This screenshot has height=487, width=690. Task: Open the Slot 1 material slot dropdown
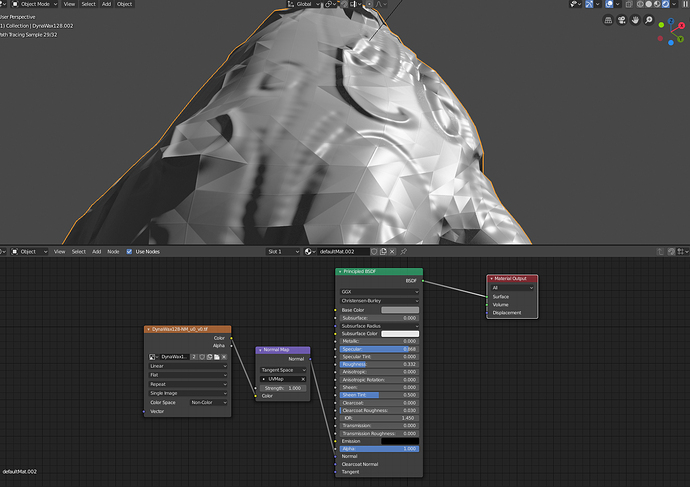pos(283,252)
